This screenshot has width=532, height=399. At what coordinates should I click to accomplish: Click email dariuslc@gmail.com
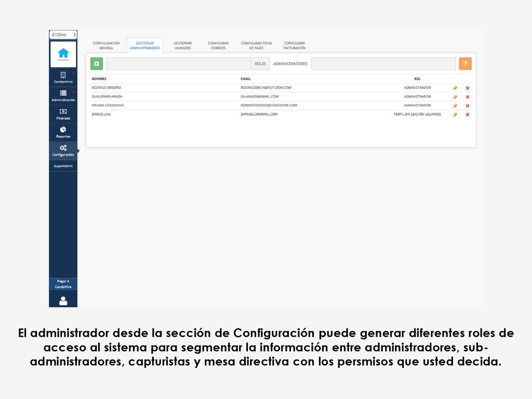259,114
